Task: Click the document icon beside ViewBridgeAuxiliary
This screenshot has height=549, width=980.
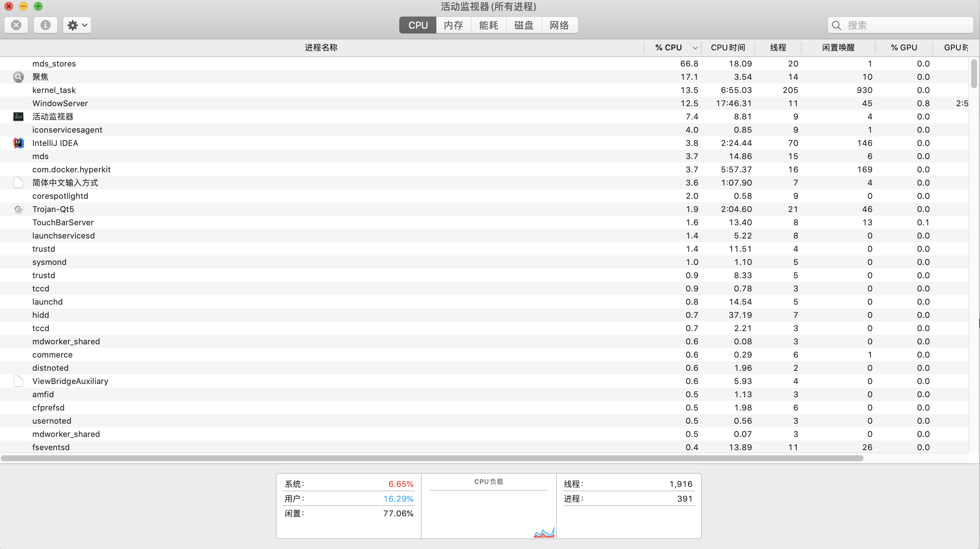Action: point(18,381)
